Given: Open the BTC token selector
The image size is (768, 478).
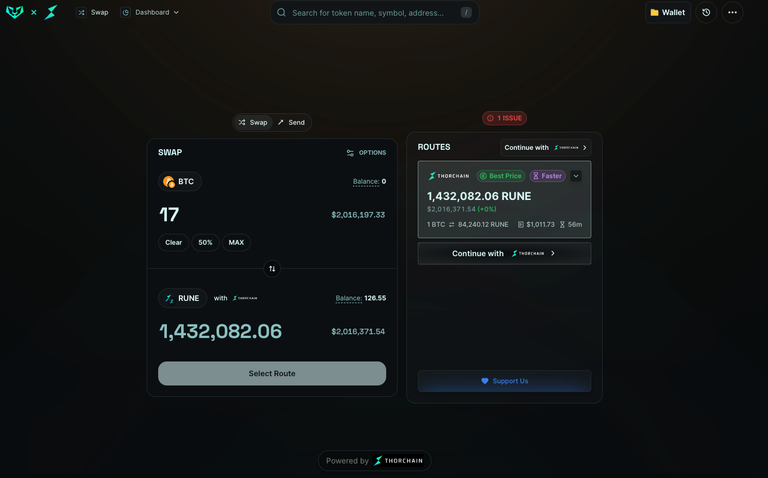Looking at the screenshot, I should point(180,181).
